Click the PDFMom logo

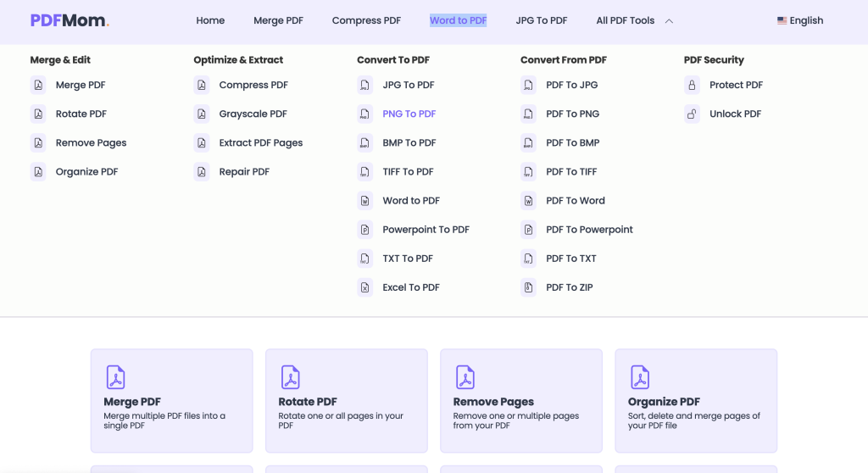70,20
